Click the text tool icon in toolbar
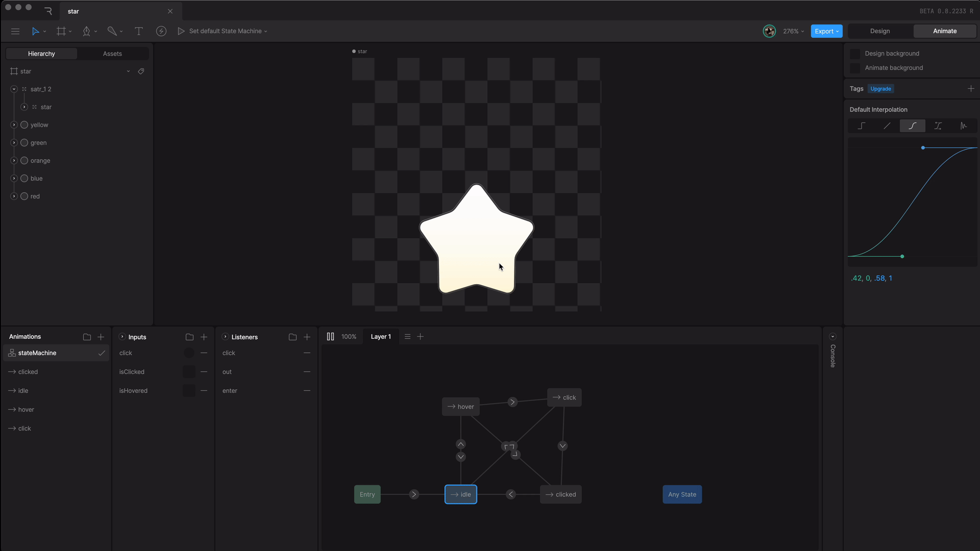The image size is (980, 551). (x=138, y=30)
